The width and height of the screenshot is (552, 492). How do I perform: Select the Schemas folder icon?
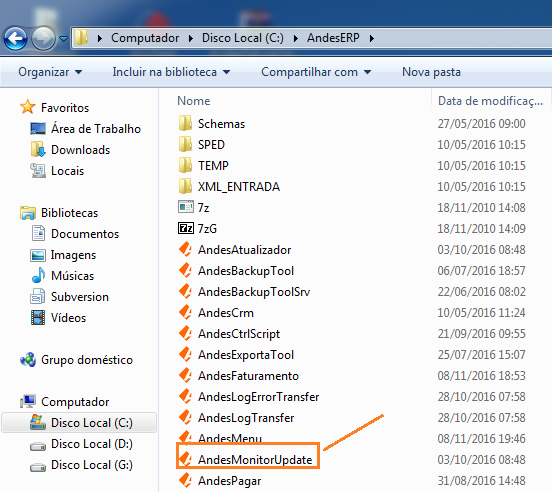coord(185,124)
